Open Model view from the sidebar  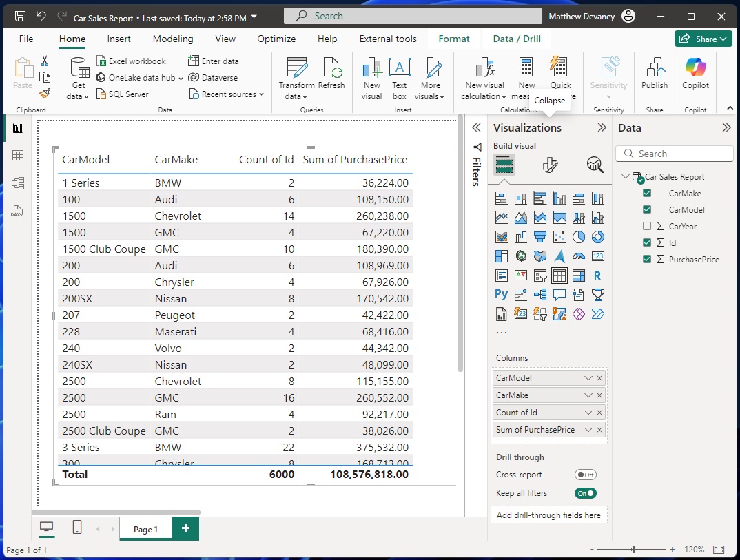(x=17, y=183)
